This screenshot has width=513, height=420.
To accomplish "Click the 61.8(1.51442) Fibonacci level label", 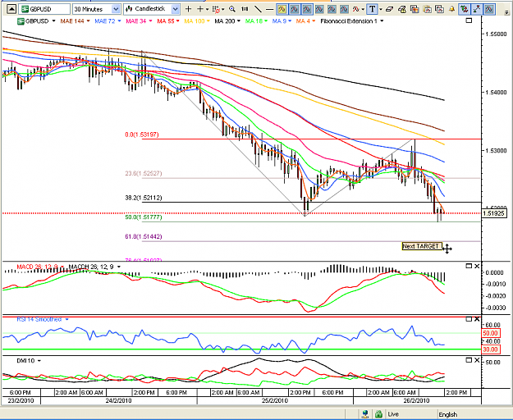I will coord(144,236).
